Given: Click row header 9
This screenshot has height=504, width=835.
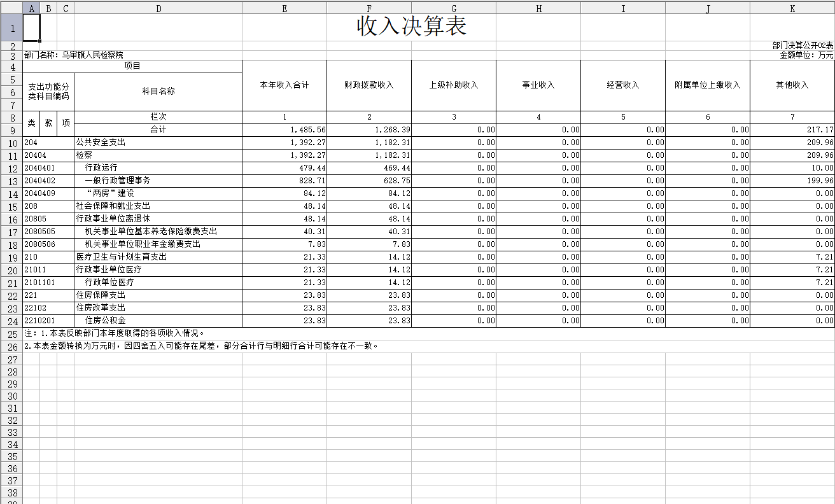Looking at the screenshot, I should coord(11,130).
